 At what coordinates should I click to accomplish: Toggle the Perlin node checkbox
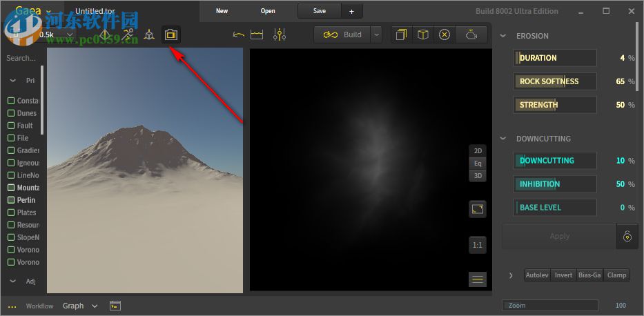click(x=11, y=200)
